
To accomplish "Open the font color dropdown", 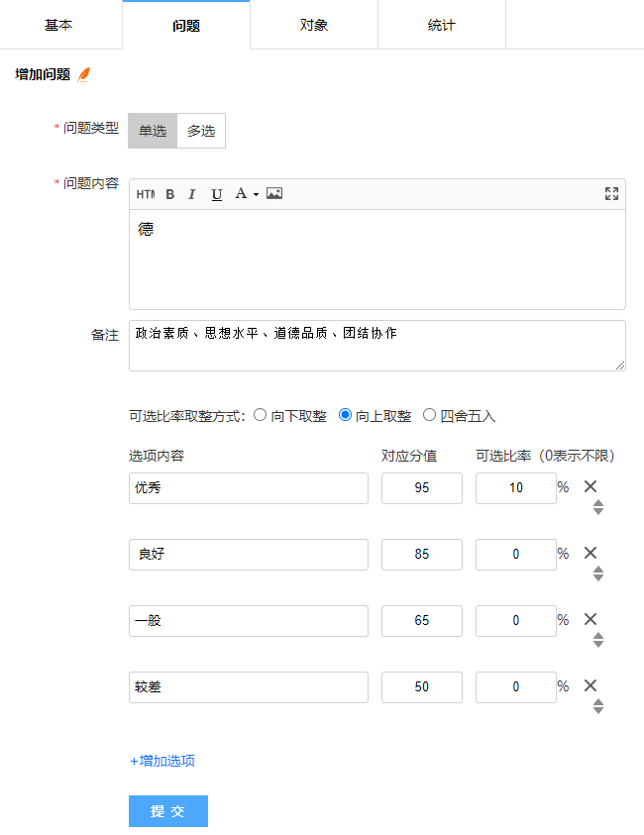I will coord(246,194).
